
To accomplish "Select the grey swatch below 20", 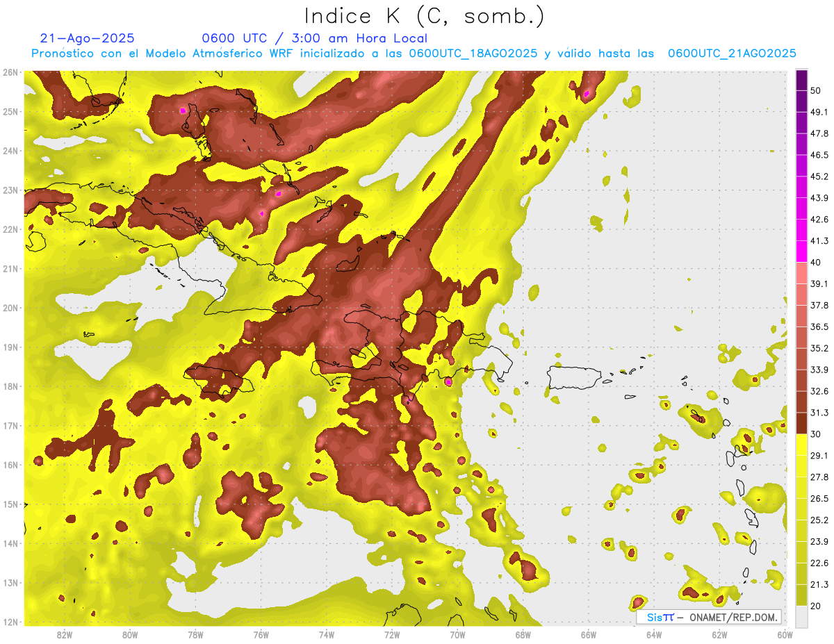I will [x=801, y=616].
